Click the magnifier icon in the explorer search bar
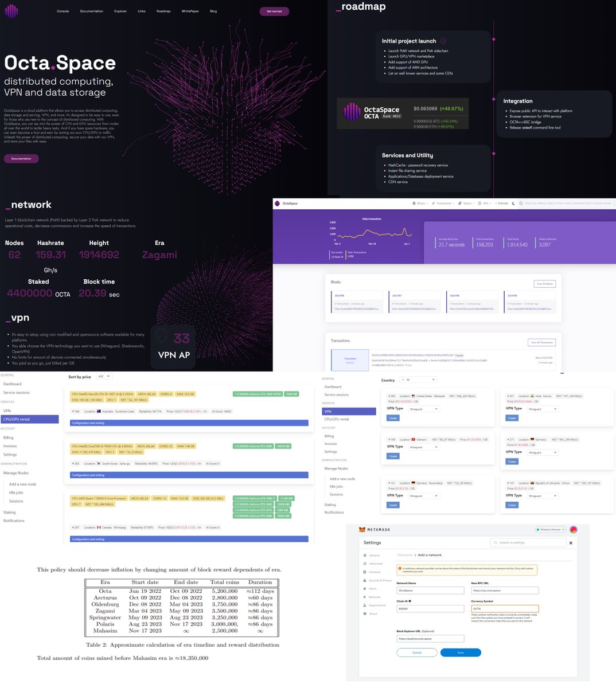 521,203
